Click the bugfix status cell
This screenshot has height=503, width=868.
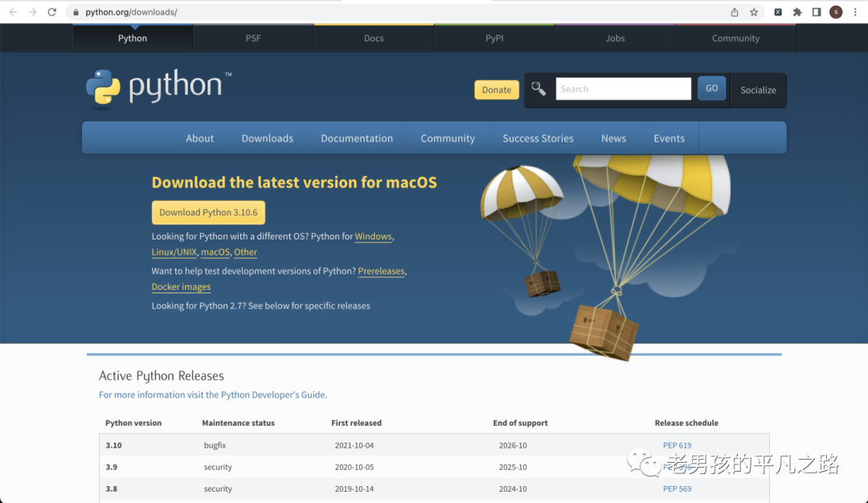(215, 445)
